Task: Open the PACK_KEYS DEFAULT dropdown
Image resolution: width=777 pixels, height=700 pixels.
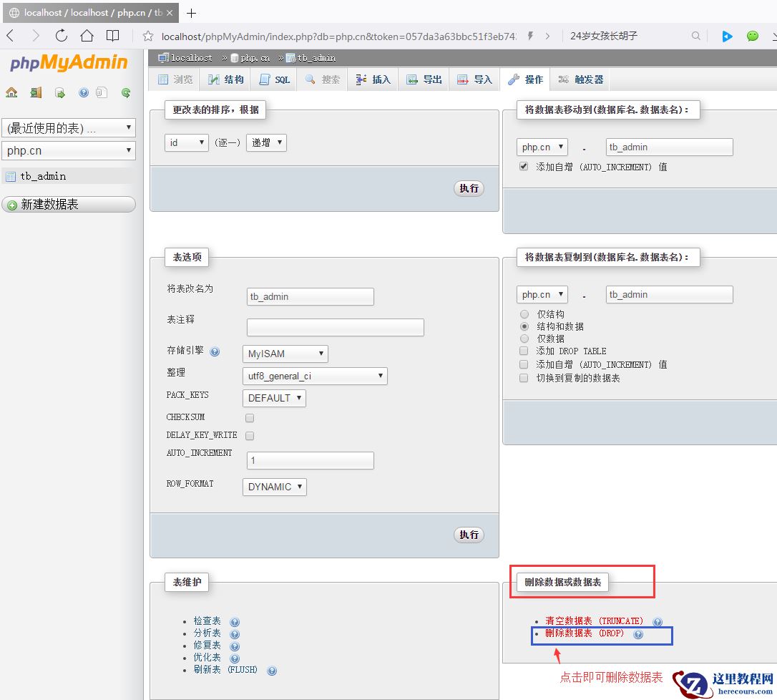Action: (274, 399)
